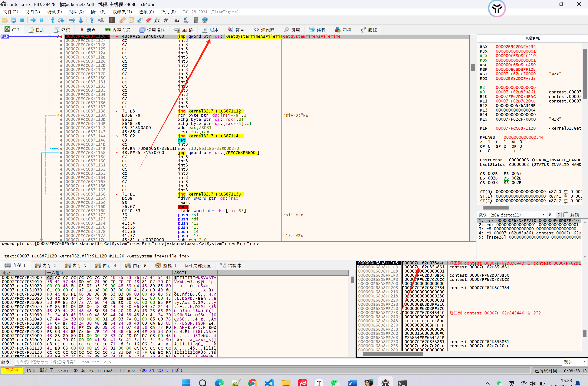Switch to the 断点 breakpoints tab
The width and height of the screenshot is (588, 386).
pyautogui.click(x=88, y=30)
